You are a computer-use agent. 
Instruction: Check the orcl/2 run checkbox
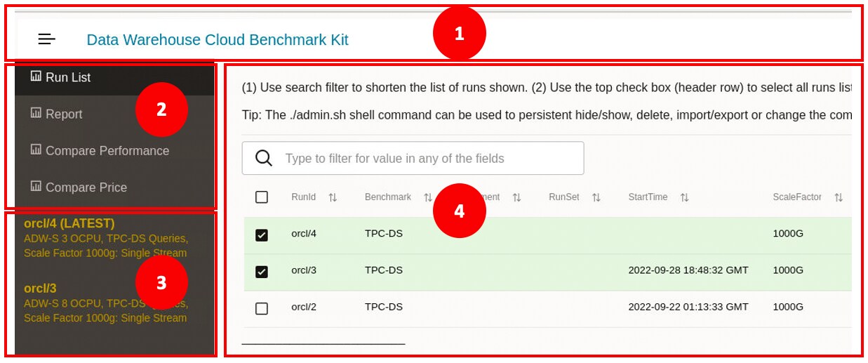pyautogui.click(x=262, y=308)
